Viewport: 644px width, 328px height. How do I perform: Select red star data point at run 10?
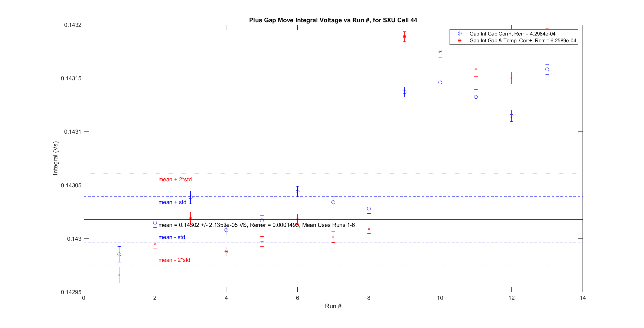point(440,52)
